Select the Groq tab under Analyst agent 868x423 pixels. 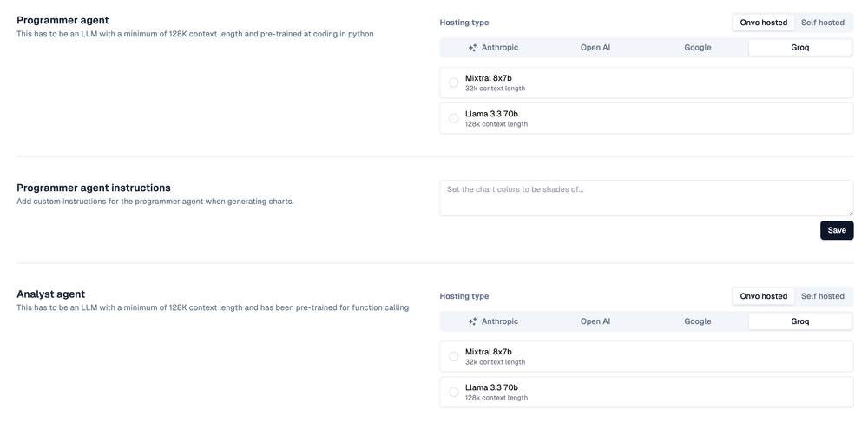pos(799,321)
